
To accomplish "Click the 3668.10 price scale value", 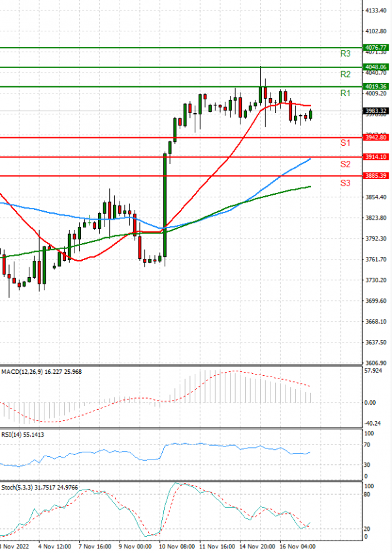I will click(376, 322).
